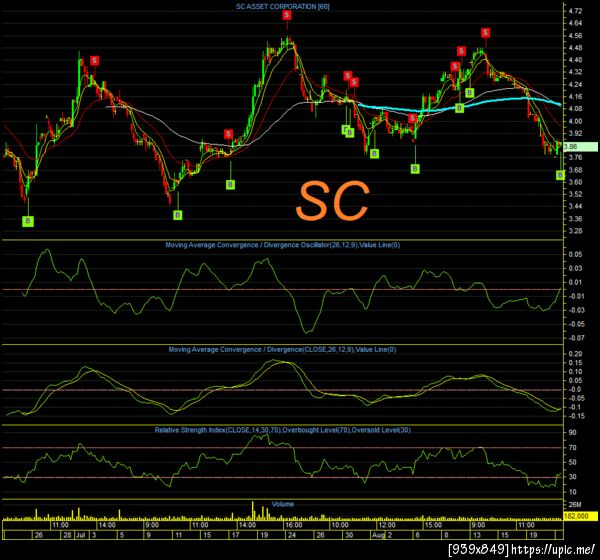600x560 pixels.
Task: Click the -0.07 oscillator axis label
Action: (576, 338)
